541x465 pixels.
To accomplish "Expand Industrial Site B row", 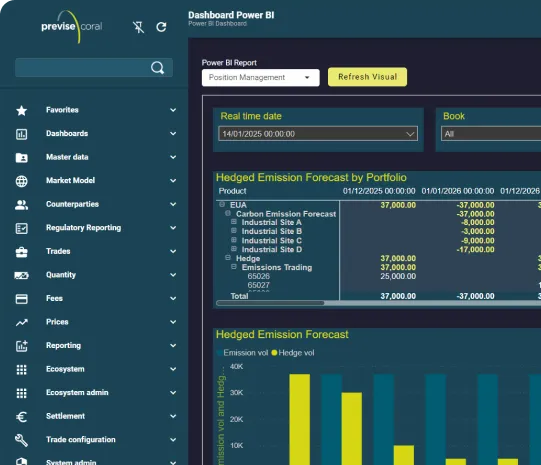I will (234, 230).
